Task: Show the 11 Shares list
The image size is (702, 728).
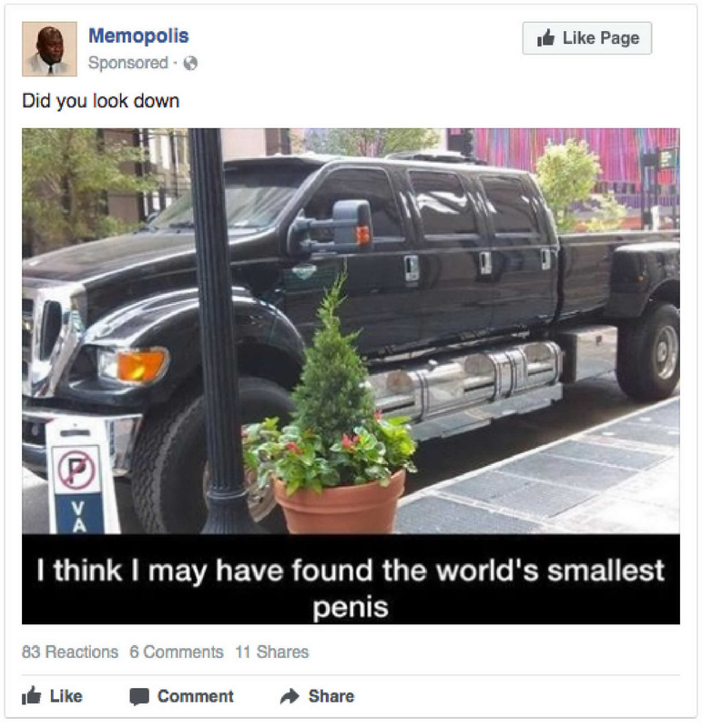Action: (272, 652)
